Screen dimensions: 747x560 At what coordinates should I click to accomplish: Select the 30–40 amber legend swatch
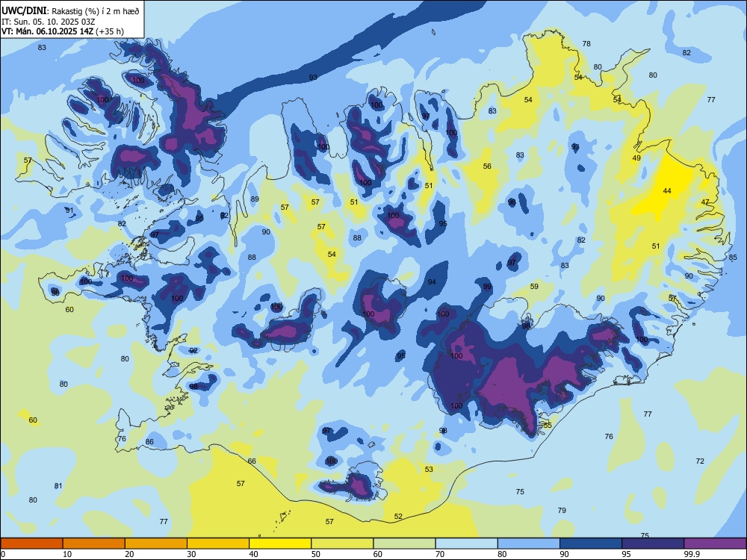click(218, 544)
